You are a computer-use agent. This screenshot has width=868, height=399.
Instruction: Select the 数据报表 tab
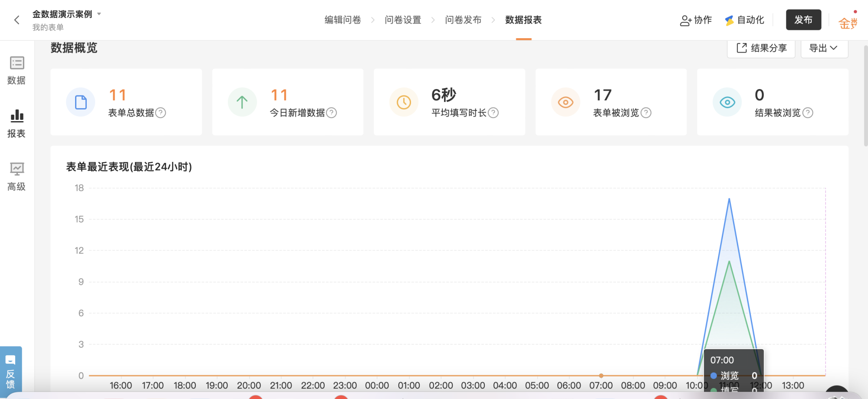(523, 20)
